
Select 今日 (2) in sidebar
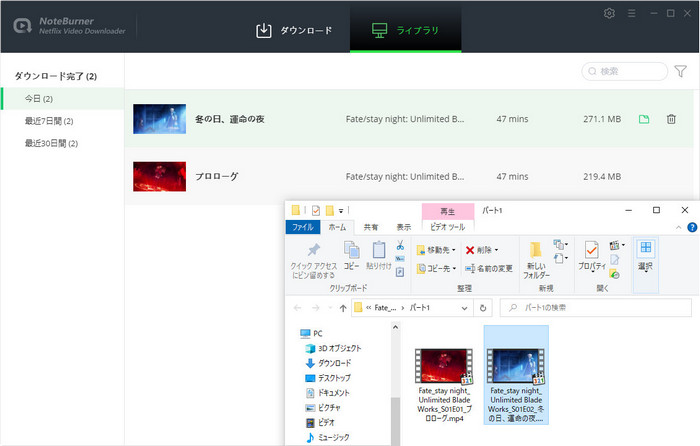coord(62,99)
